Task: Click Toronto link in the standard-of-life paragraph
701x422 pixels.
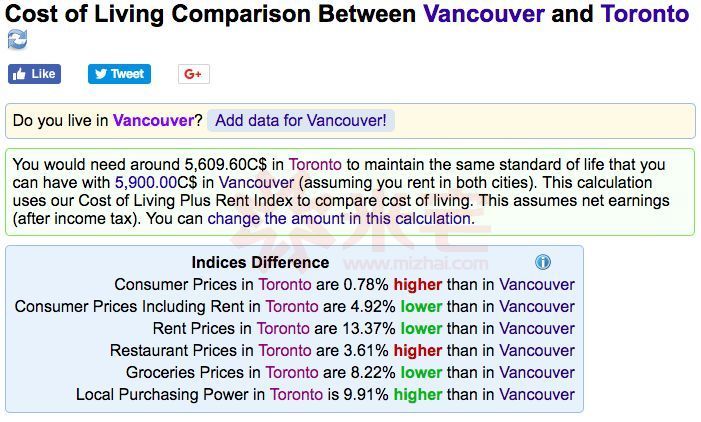Action: [x=315, y=164]
